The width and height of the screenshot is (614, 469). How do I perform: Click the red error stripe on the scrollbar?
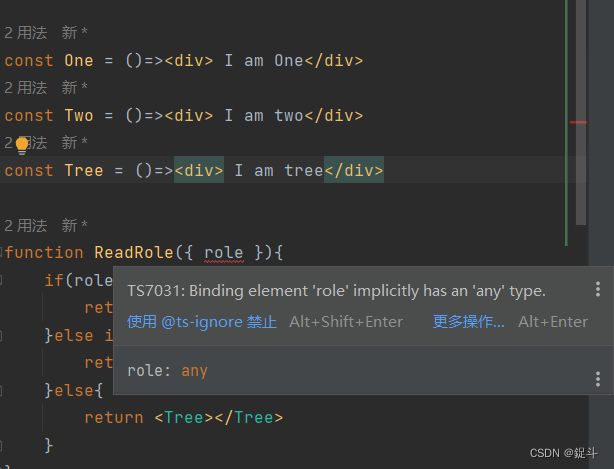[x=578, y=123]
